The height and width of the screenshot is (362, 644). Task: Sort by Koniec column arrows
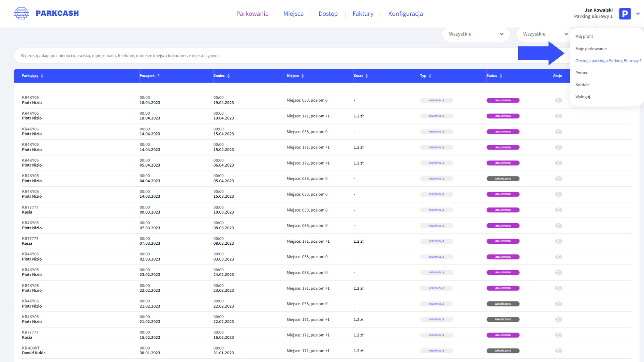(x=228, y=76)
